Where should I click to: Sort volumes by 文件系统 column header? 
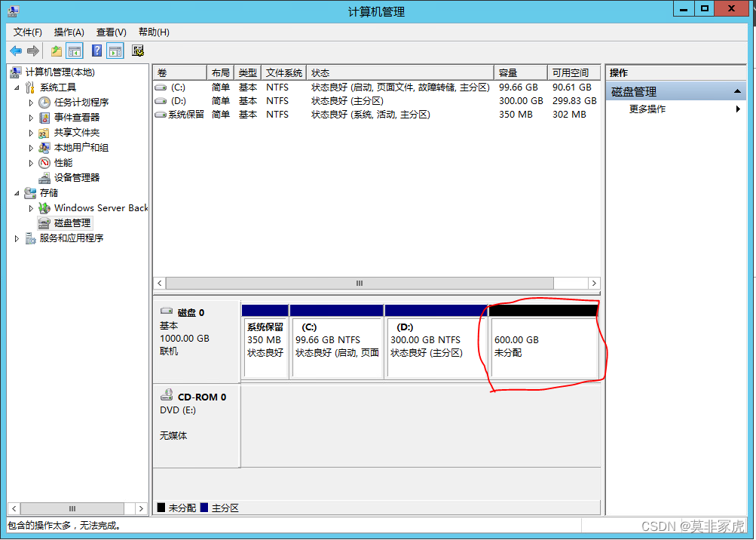tap(283, 73)
